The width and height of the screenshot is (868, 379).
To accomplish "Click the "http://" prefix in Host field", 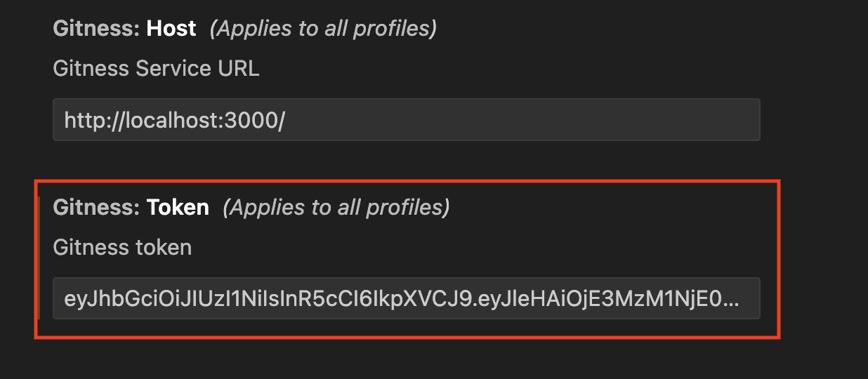I will (91, 120).
